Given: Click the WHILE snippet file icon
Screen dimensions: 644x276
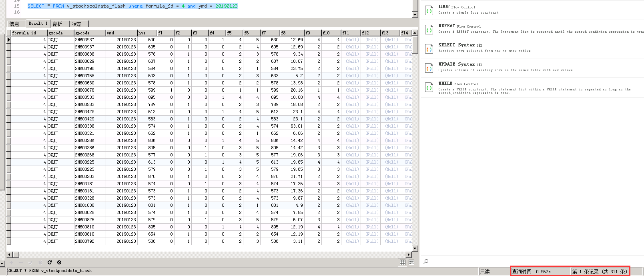Looking at the screenshot, I should tap(429, 87).
